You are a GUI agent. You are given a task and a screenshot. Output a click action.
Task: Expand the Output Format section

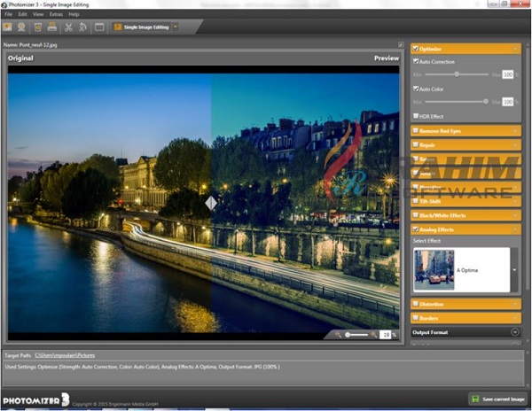click(x=515, y=332)
